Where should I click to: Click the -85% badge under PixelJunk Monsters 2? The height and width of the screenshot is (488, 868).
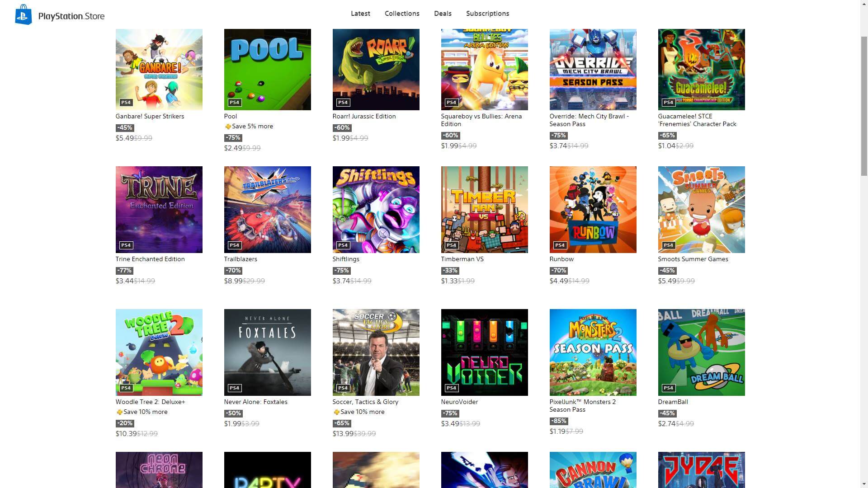[x=558, y=421]
